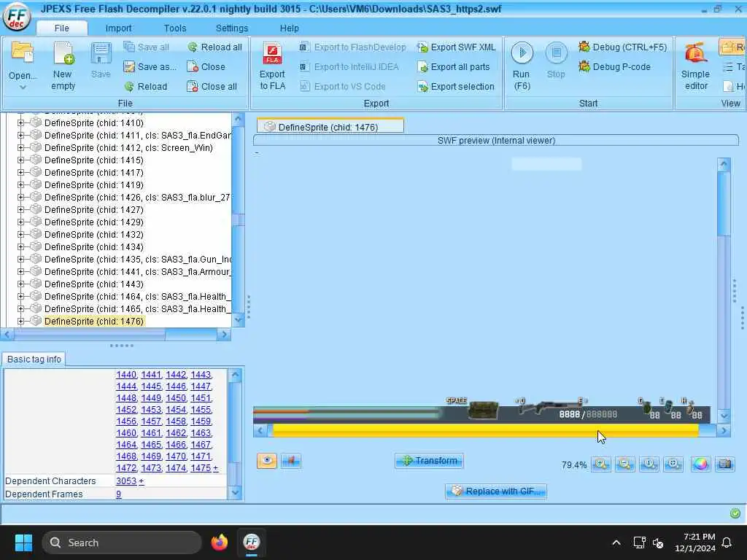
Task: Toggle the eye display preview button
Action: pos(267,461)
